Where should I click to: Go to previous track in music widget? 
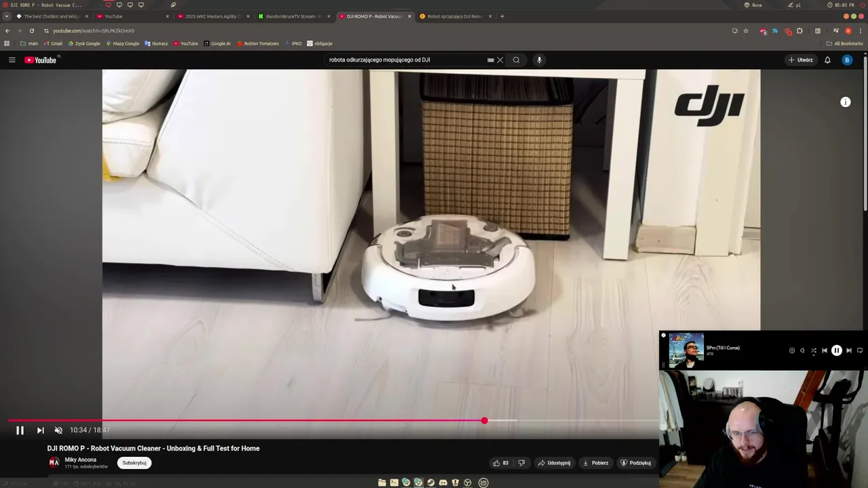pyautogui.click(x=825, y=350)
